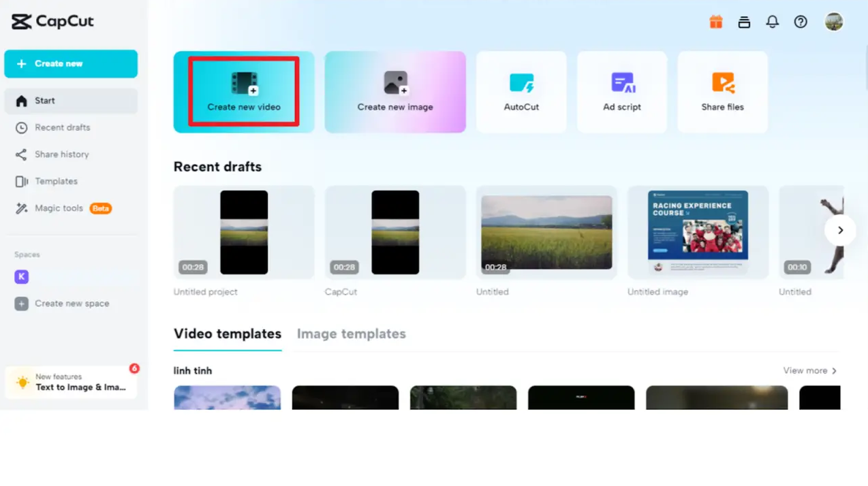Click the Create new video card
The image size is (868, 486).
tap(244, 92)
